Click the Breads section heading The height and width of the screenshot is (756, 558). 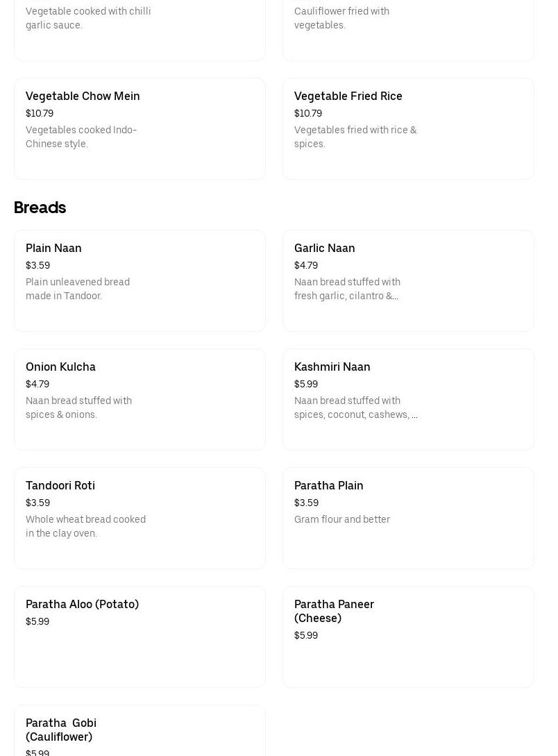(40, 208)
